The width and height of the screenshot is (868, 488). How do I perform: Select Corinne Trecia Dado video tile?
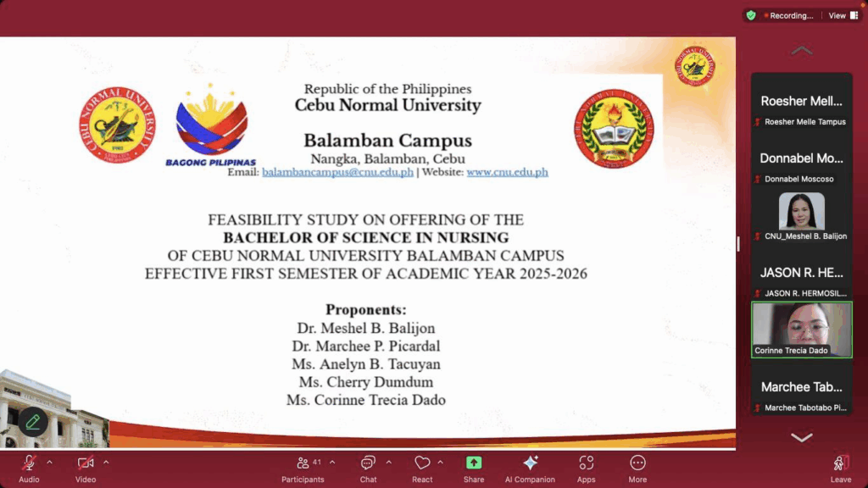coord(802,330)
